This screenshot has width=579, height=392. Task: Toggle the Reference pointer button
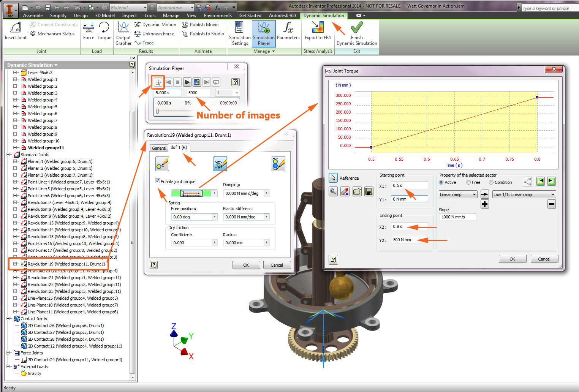coord(333,178)
